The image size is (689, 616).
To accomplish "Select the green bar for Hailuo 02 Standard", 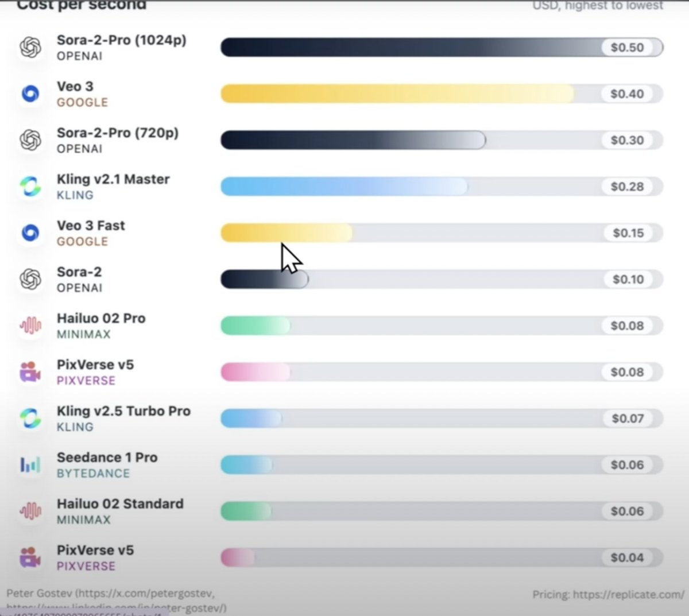I will (x=246, y=511).
